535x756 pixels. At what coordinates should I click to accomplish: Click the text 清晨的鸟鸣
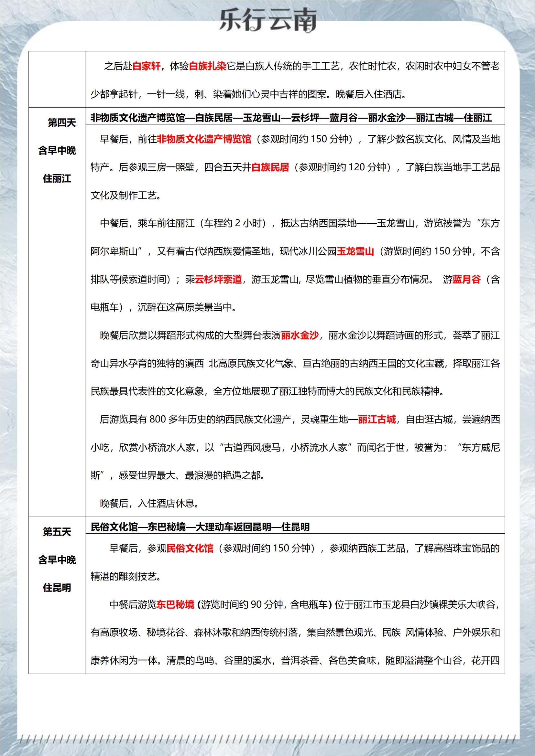[x=190, y=660]
